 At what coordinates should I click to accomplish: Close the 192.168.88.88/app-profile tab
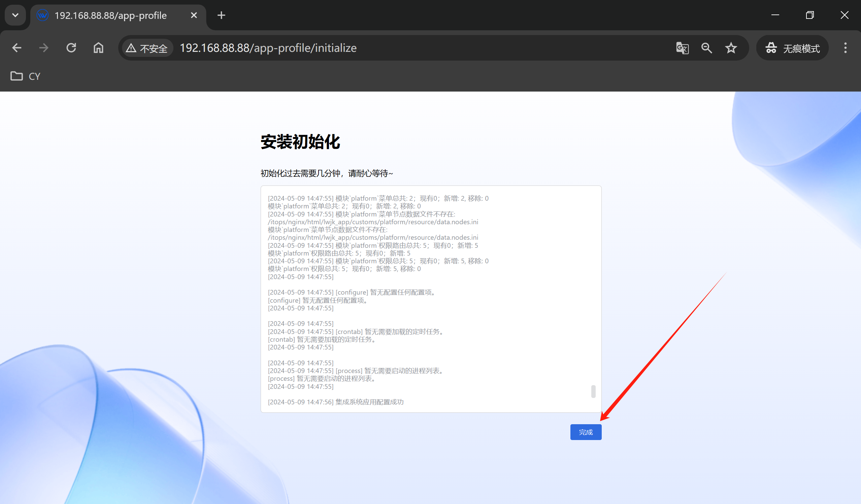pos(194,15)
